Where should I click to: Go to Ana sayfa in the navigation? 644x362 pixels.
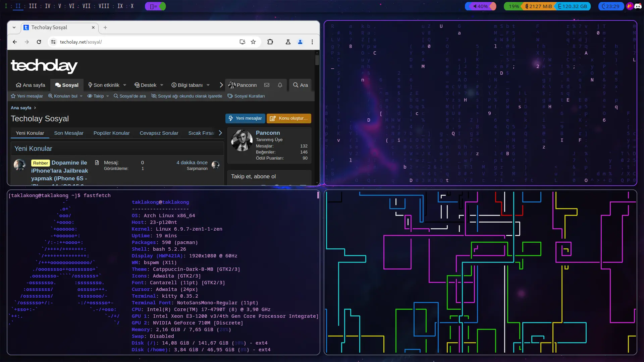31,85
